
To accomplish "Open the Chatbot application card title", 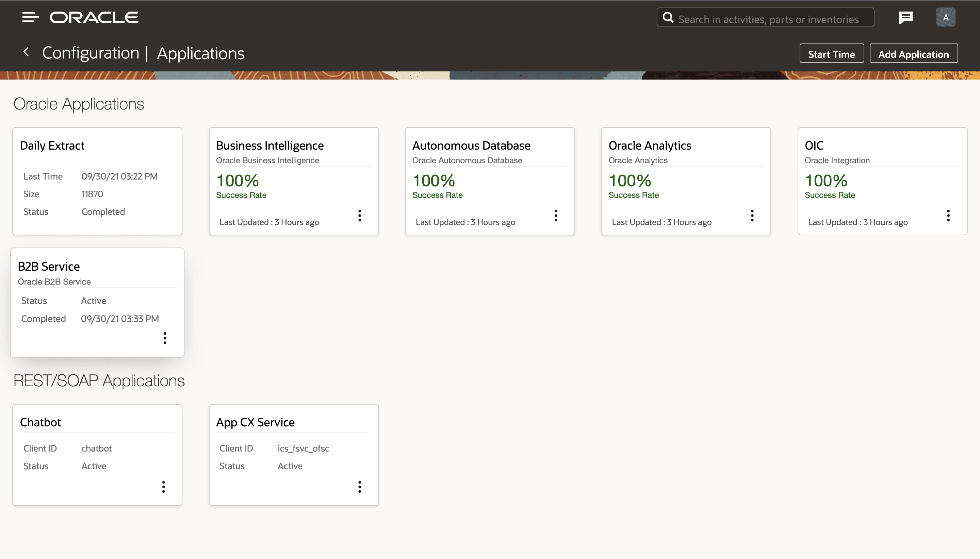I will tap(40, 422).
